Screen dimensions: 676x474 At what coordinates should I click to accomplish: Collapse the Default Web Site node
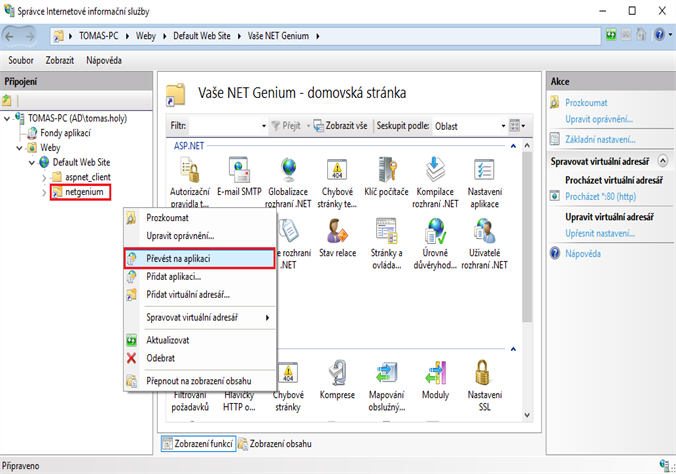pos(32,163)
